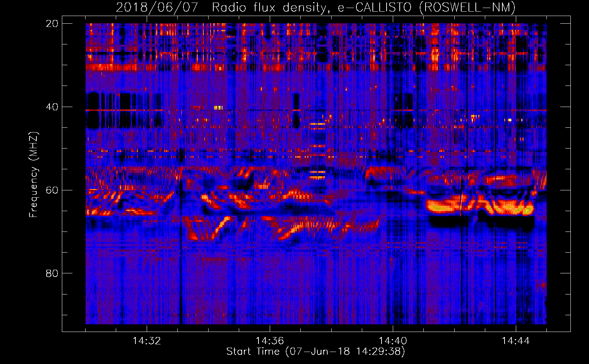Click the time tick label '14:36'
The image size is (589, 364).
click(x=270, y=341)
